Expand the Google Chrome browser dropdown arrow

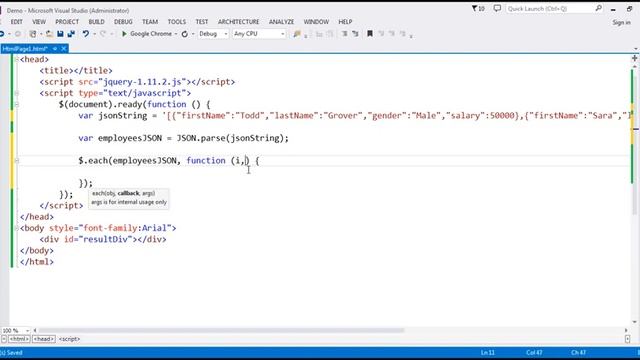[176, 34]
